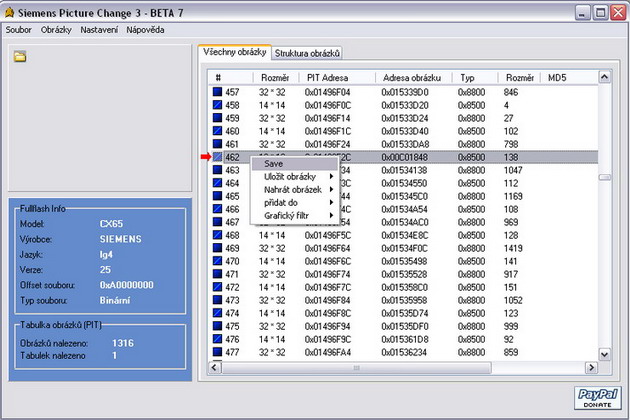The width and height of the screenshot is (630, 420).
Task: Click the image icon of row 469
Action: [217, 248]
